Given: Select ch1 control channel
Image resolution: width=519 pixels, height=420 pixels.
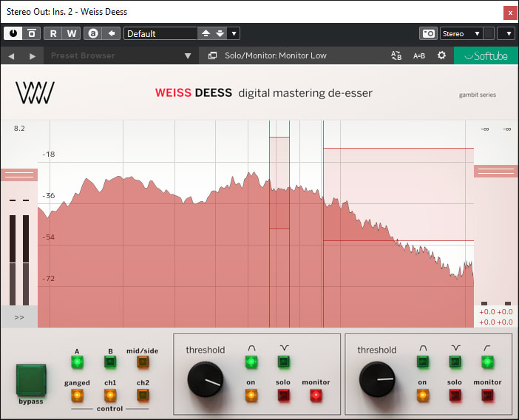Looking at the screenshot, I should point(109,395).
